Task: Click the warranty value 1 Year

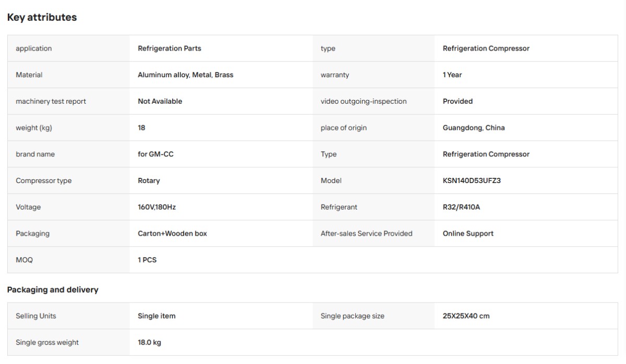Action: tap(452, 75)
